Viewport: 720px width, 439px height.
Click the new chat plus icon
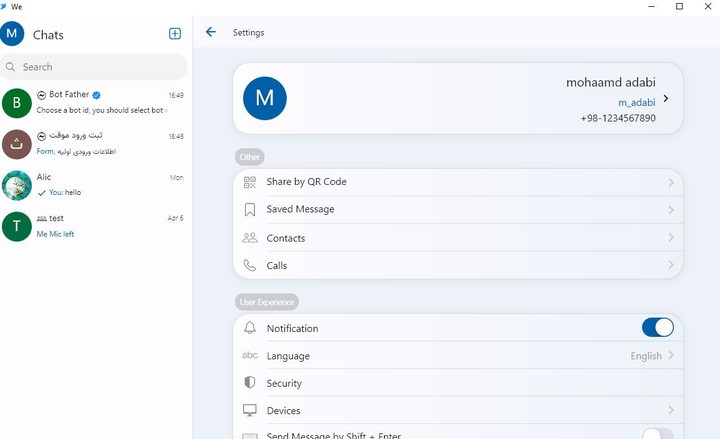175,34
